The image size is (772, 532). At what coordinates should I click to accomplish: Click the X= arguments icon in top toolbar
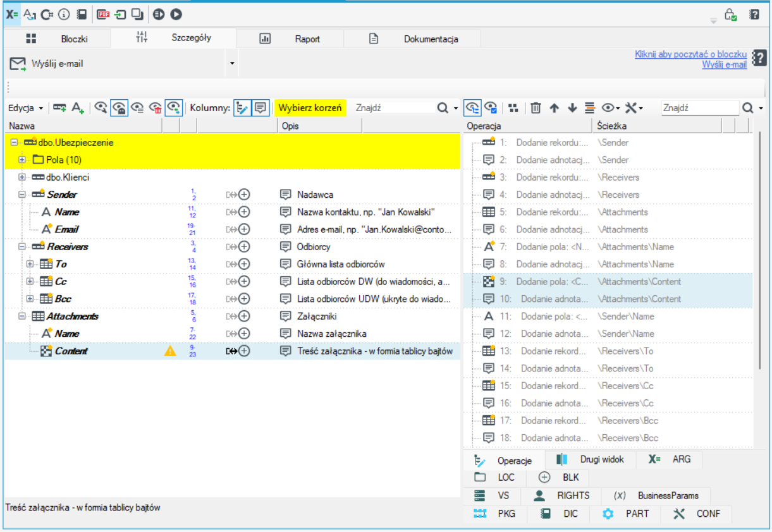[11, 14]
